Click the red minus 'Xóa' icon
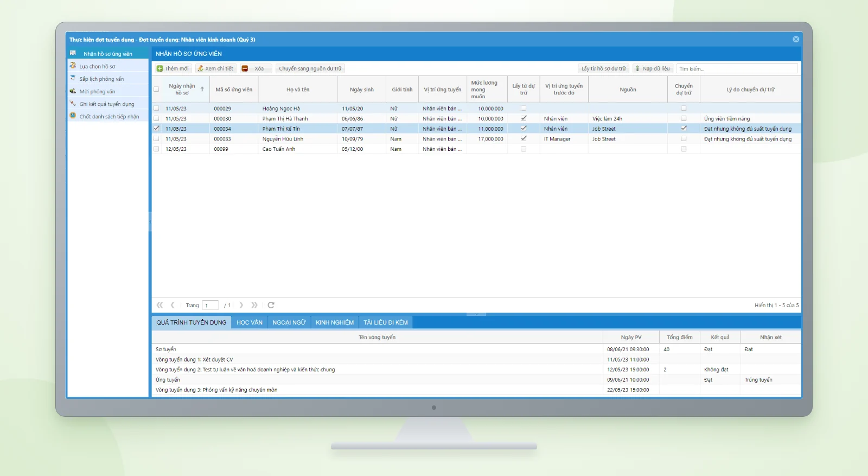The image size is (868, 476). pyautogui.click(x=245, y=68)
